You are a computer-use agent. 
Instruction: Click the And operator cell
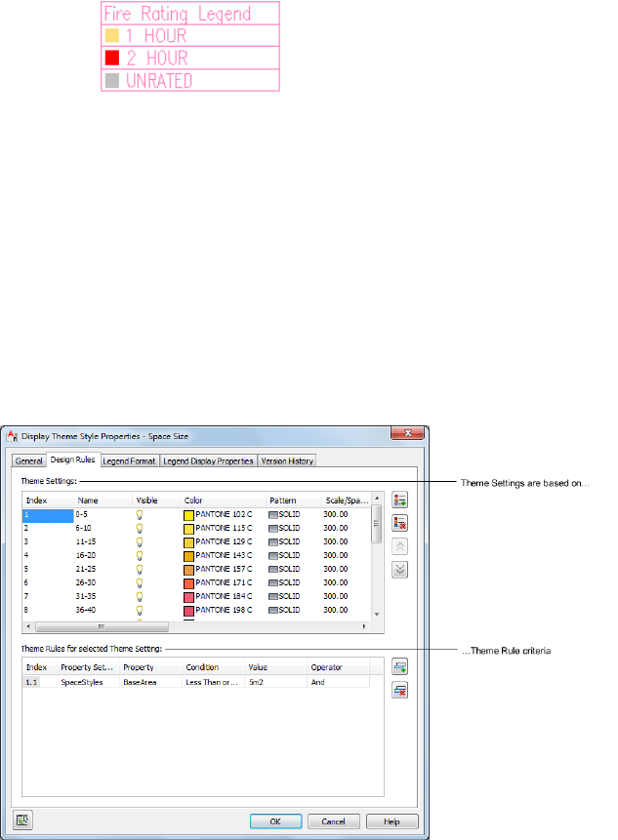(x=339, y=682)
